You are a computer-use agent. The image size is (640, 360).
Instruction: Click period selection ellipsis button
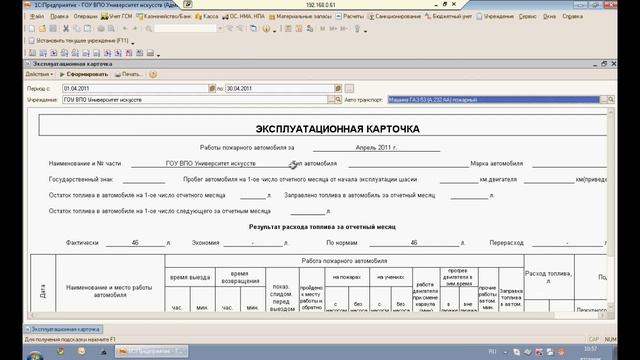(349, 88)
